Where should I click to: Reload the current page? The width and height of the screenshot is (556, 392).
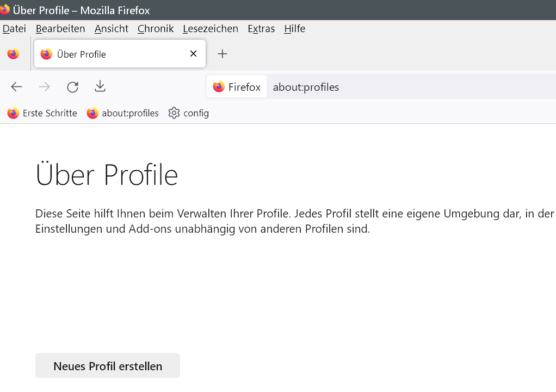pos(72,87)
